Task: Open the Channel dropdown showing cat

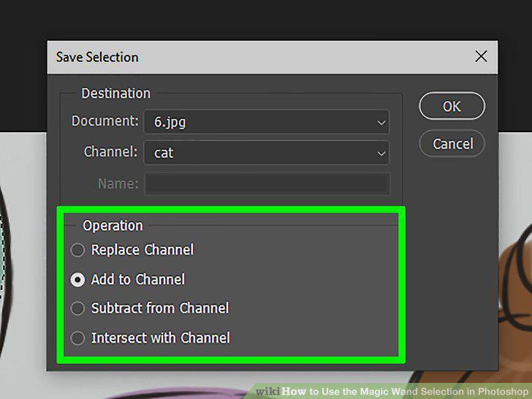Action: point(267,153)
